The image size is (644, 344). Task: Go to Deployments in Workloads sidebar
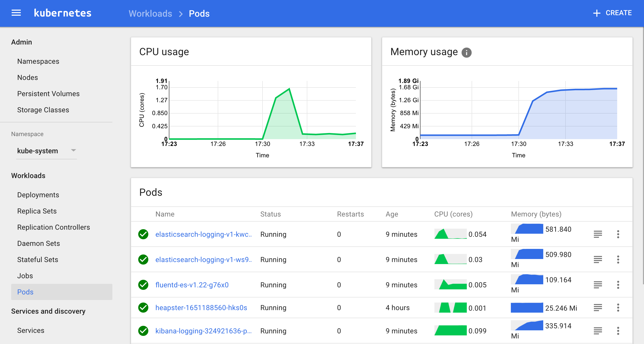38,195
